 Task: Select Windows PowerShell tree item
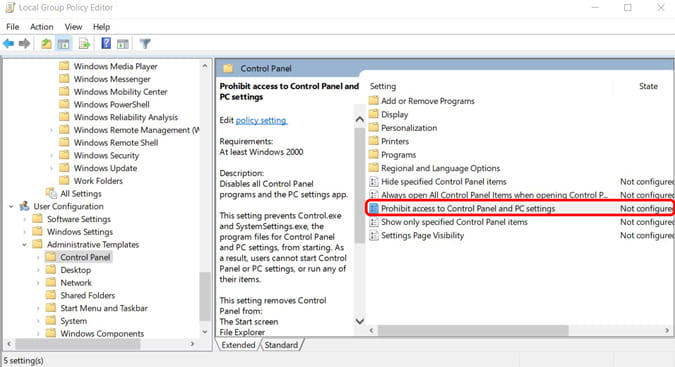111,104
